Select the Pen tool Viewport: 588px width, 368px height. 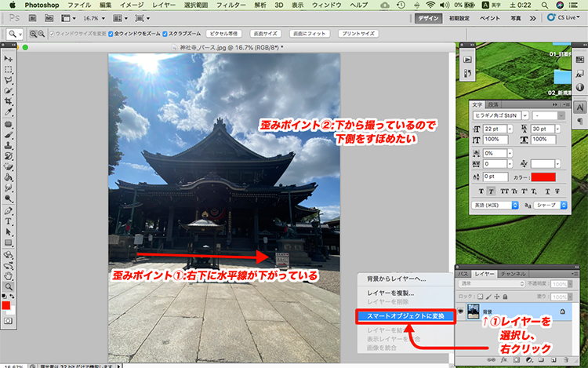click(x=9, y=211)
